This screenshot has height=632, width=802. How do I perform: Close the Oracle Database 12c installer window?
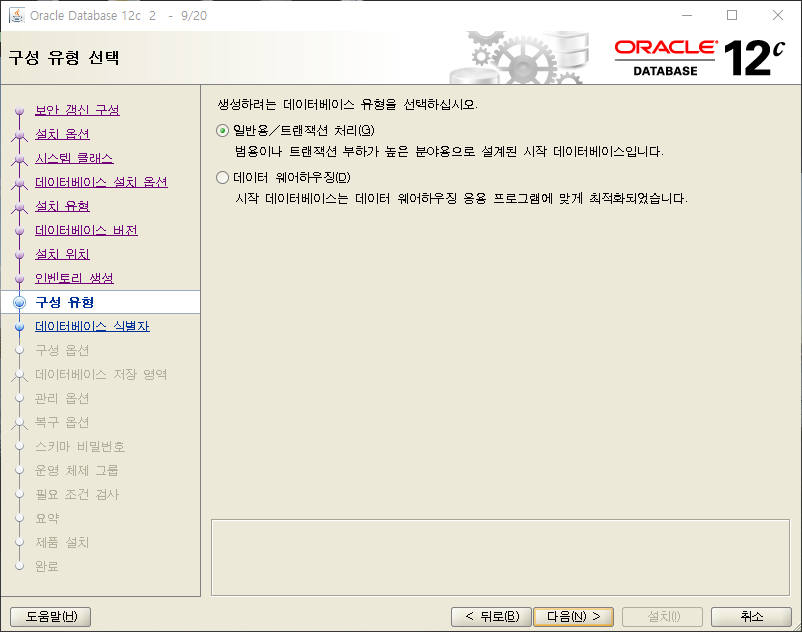778,15
